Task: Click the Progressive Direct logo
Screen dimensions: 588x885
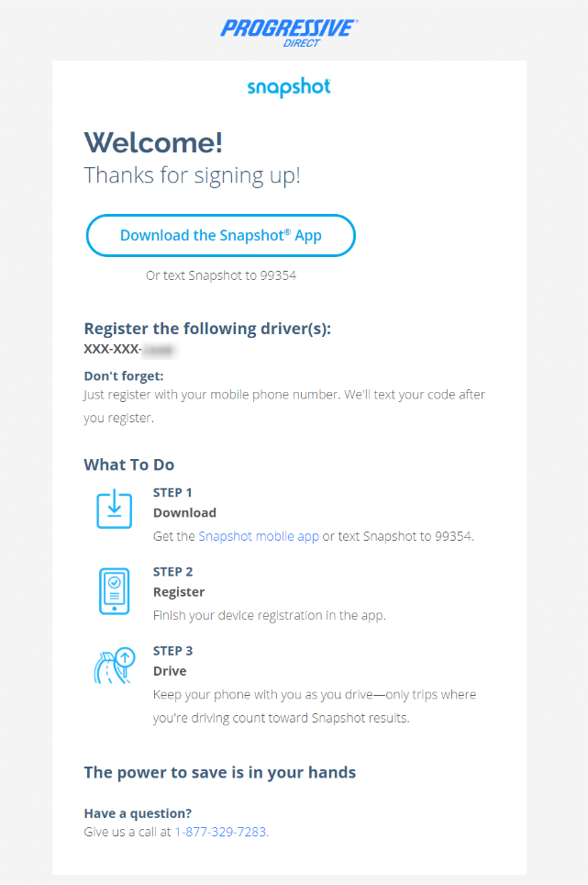Action: (x=288, y=30)
